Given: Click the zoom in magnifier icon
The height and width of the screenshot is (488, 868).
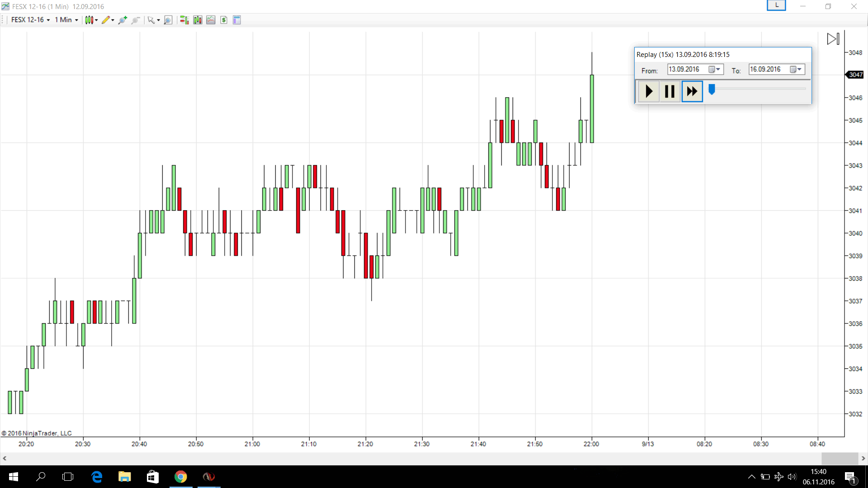Looking at the screenshot, I should pos(122,20).
